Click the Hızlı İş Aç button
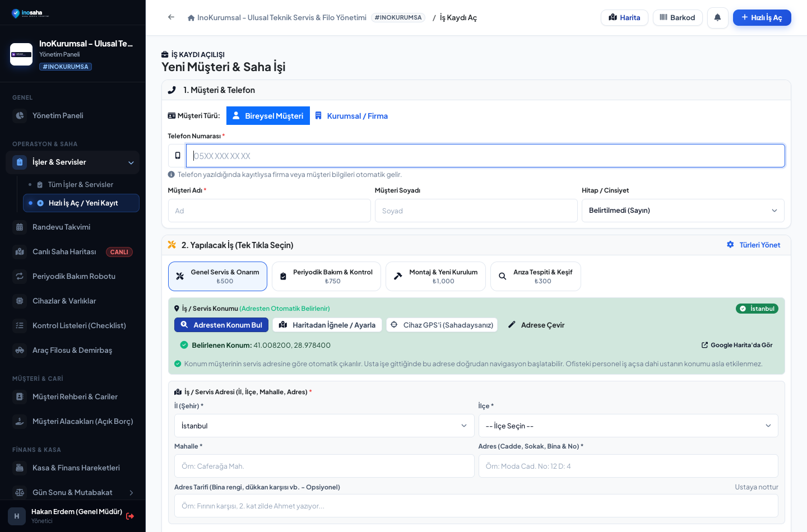 [762, 18]
